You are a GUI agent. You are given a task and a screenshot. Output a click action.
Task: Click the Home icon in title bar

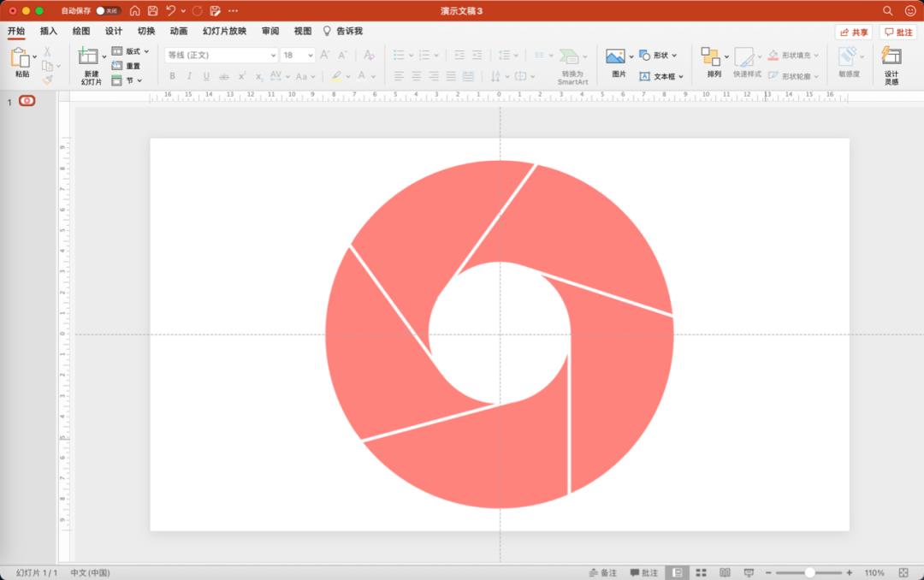(x=135, y=10)
